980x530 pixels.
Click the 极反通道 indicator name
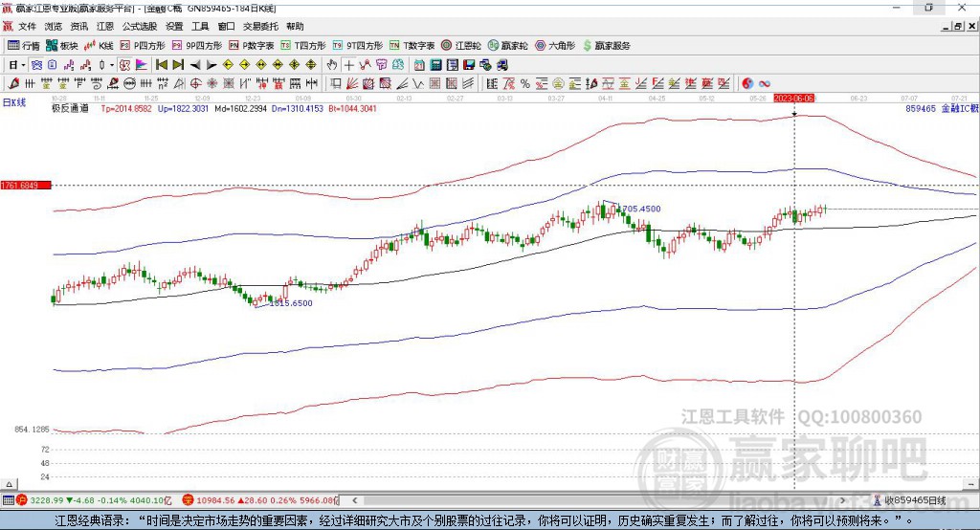70,108
